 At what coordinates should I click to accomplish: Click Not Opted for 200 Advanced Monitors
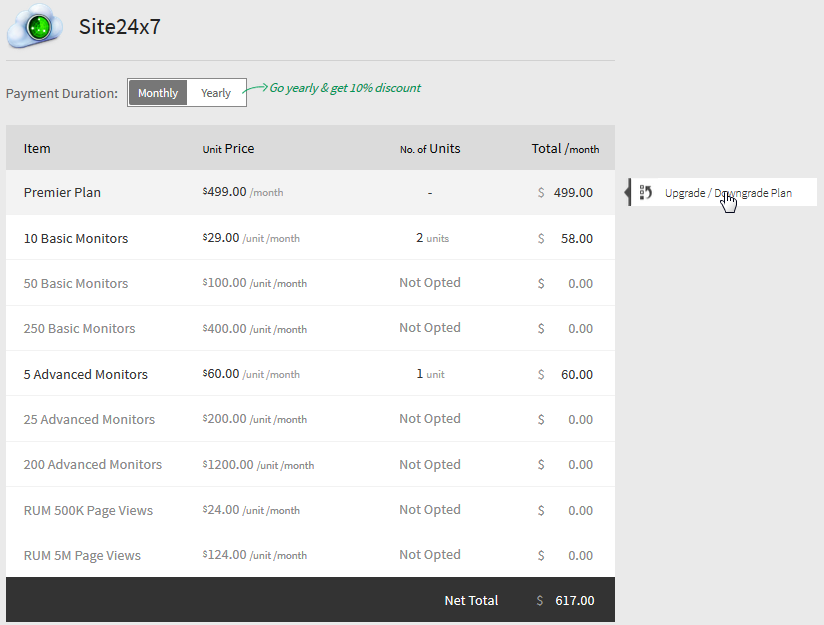430,464
